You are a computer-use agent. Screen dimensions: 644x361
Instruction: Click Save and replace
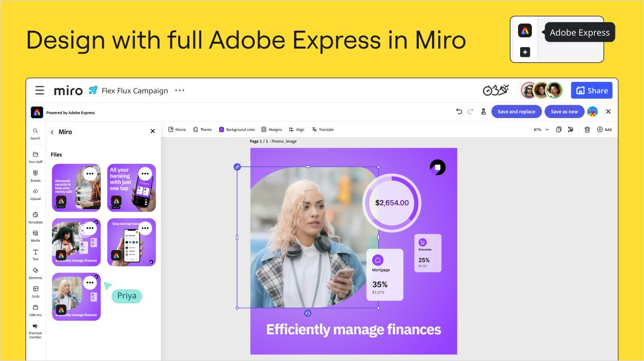[x=517, y=111]
